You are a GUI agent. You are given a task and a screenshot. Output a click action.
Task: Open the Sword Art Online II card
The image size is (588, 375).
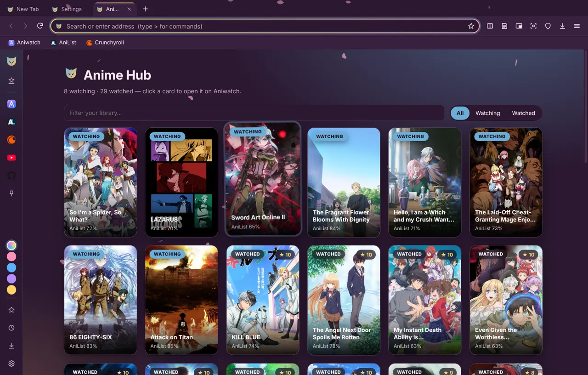pos(263,179)
